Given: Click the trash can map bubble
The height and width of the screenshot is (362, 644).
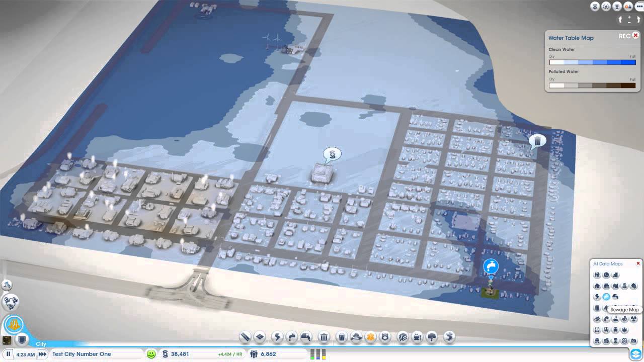Looking at the screenshot, I should point(537,141).
